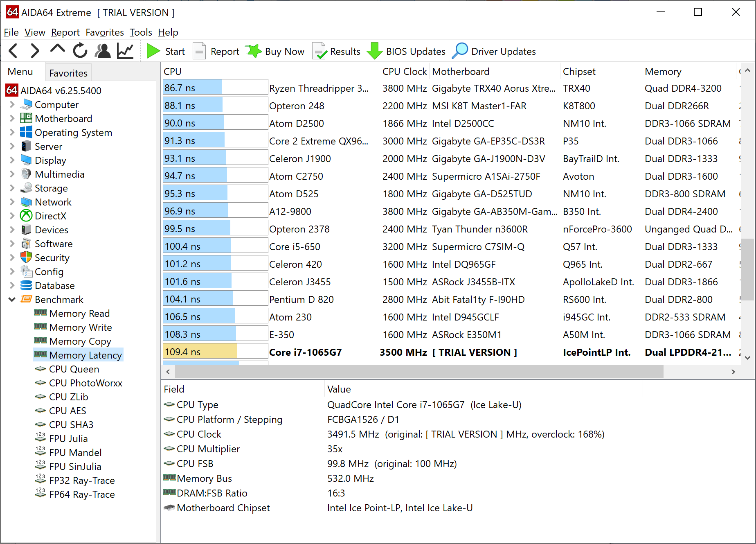The height and width of the screenshot is (544, 756).
Task: Open the Tools menu
Action: click(x=141, y=32)
